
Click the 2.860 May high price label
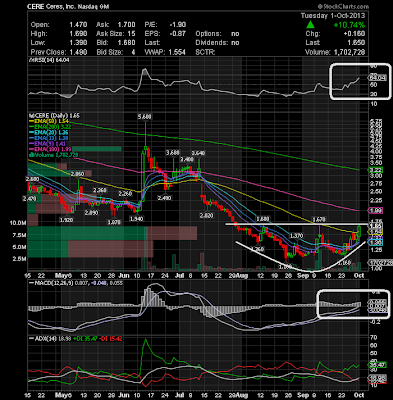tap(77, 174)
